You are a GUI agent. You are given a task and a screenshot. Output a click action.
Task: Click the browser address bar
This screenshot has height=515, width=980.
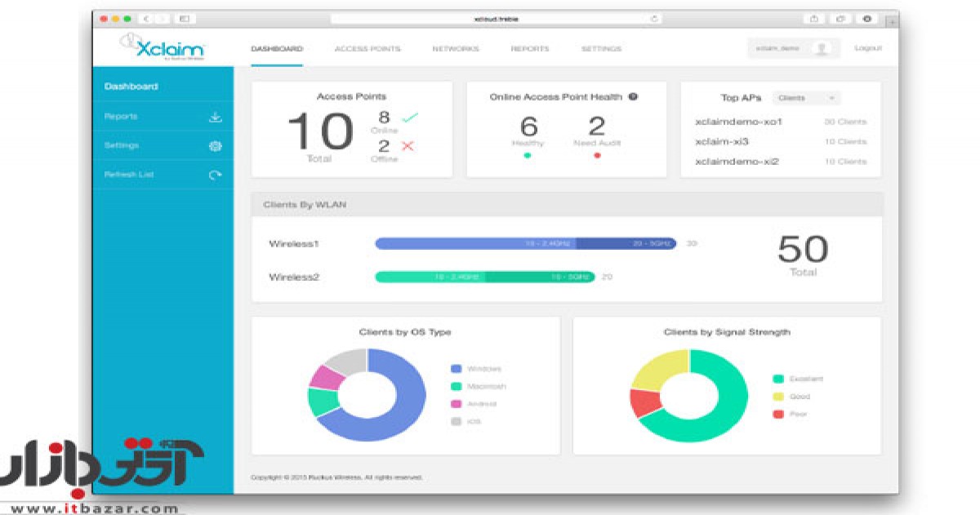click(497, 18)
